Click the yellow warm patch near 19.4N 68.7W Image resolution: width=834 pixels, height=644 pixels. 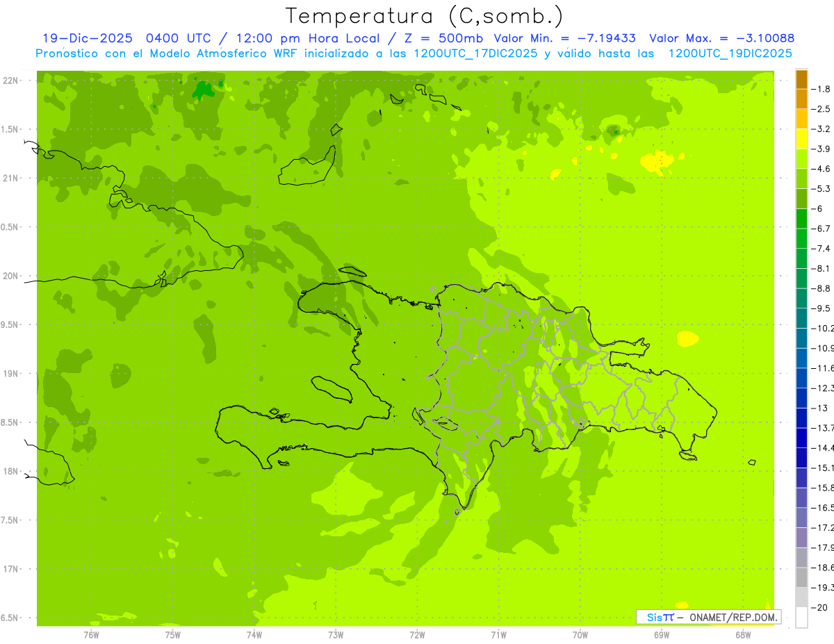tap(687, 339)
